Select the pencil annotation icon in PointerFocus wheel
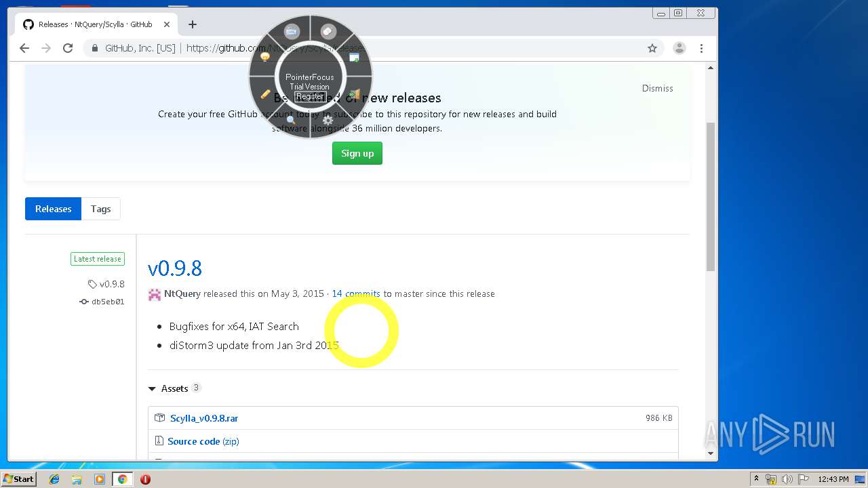 coord(265,94)
